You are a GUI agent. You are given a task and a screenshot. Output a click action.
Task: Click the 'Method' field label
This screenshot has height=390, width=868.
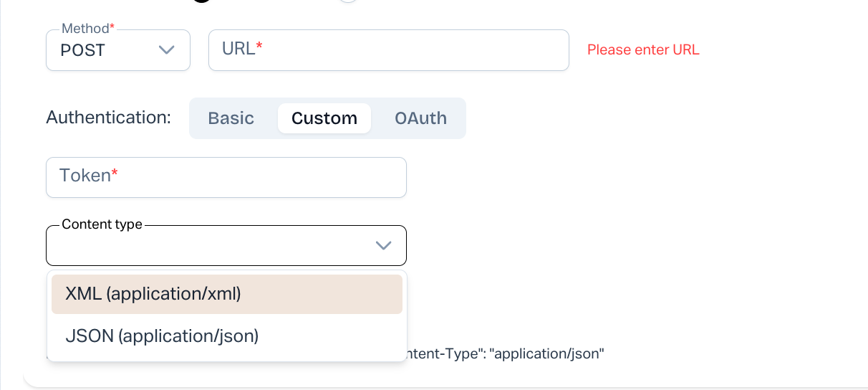coord(85,29)
